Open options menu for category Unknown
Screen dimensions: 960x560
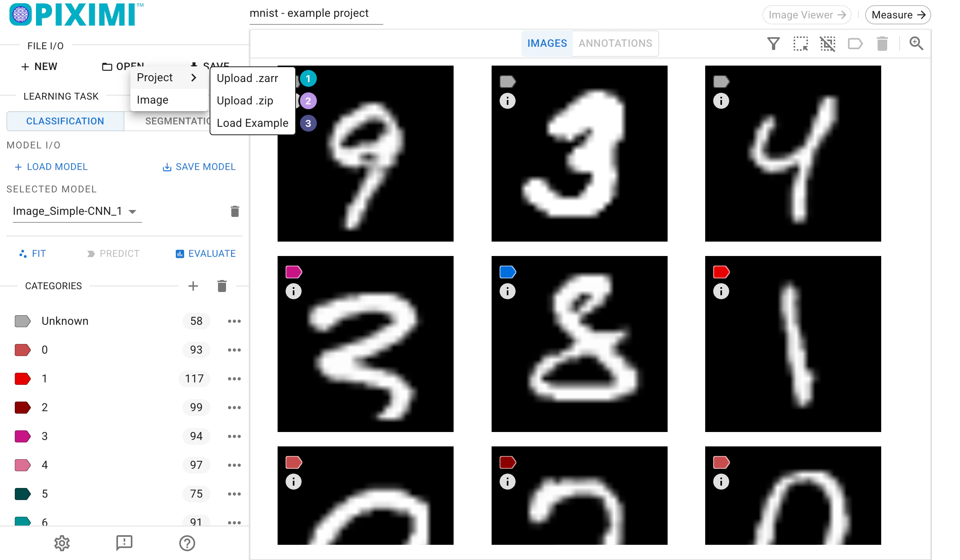point(234,321)
